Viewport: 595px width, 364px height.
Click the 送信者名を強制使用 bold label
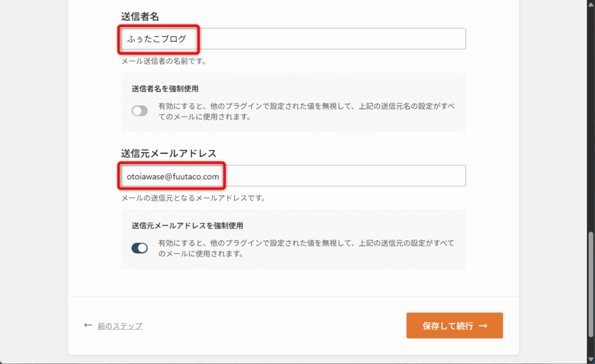(165, 89)
